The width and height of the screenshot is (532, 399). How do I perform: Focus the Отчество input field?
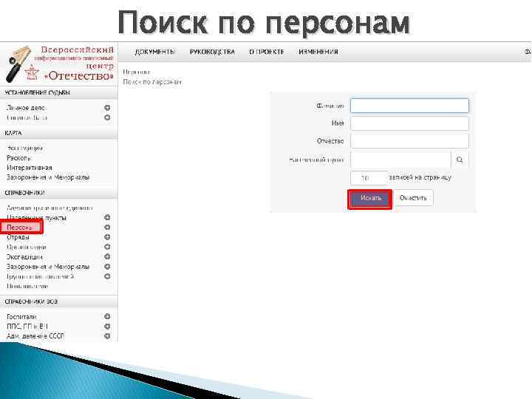pyautogui.click(x=409, y=141)
